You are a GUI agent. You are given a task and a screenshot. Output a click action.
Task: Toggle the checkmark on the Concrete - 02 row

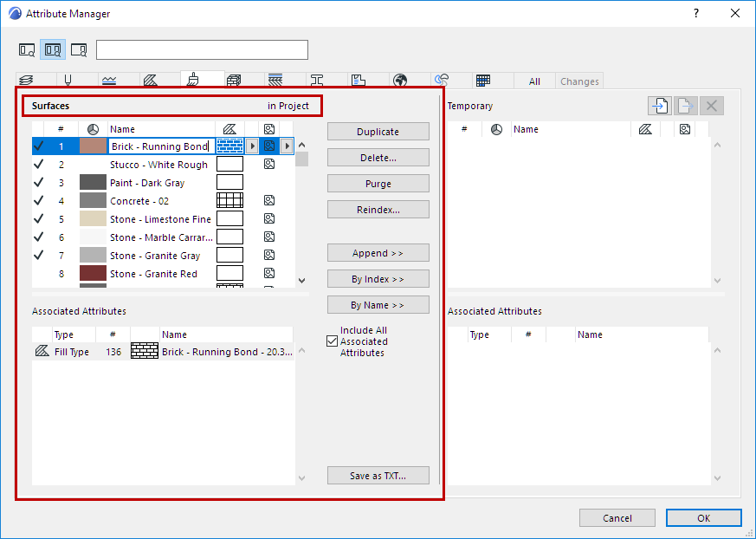(39, 200)
